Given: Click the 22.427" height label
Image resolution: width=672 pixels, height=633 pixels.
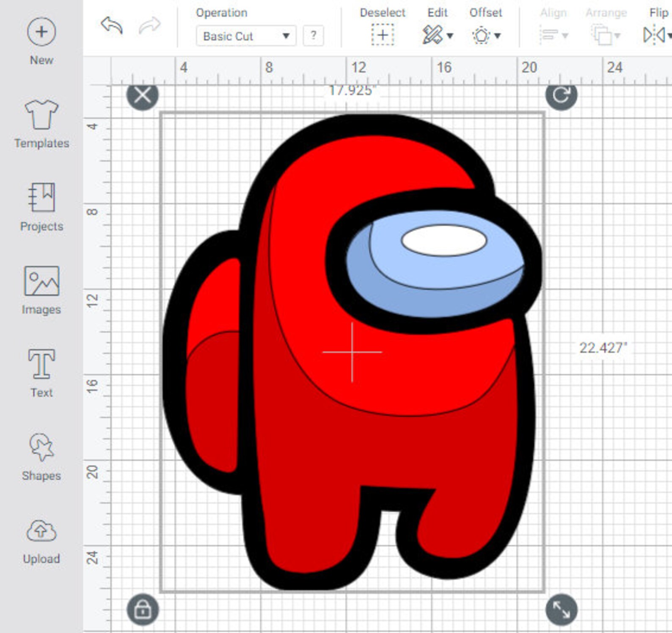Looking at the screenshot, I should tap(603, 348).
